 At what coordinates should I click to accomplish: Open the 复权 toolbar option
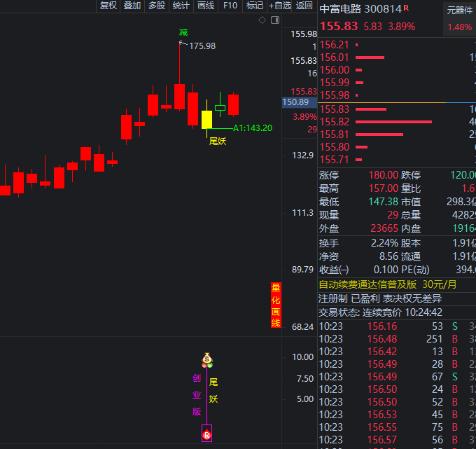click(108, 6)
